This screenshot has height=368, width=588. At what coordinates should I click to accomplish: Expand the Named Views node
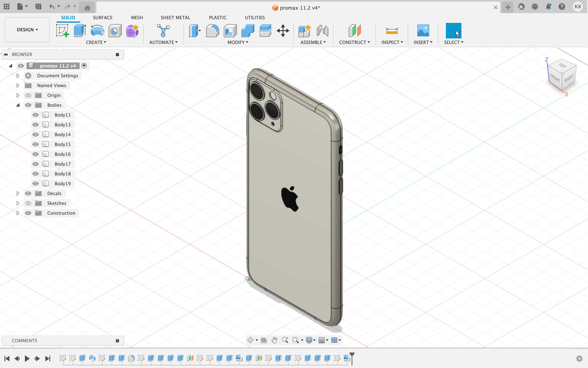pos(18,85)
